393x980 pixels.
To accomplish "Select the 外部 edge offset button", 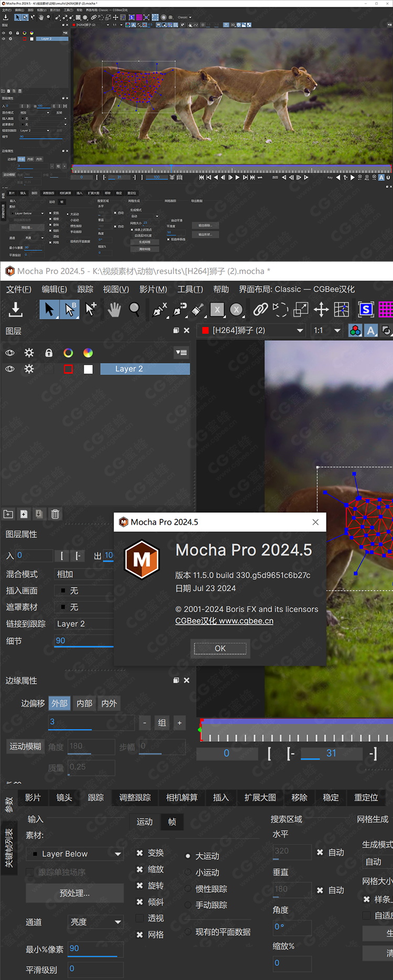I will [x=59, y=704].
